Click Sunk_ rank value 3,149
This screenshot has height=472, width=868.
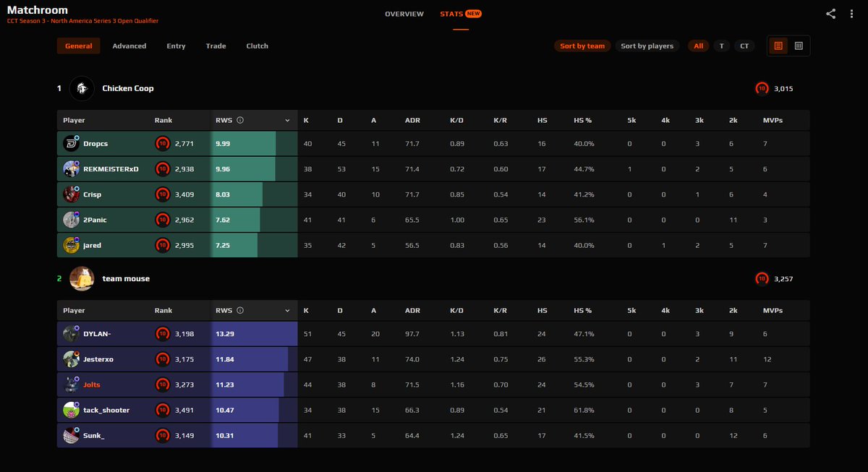184,435
